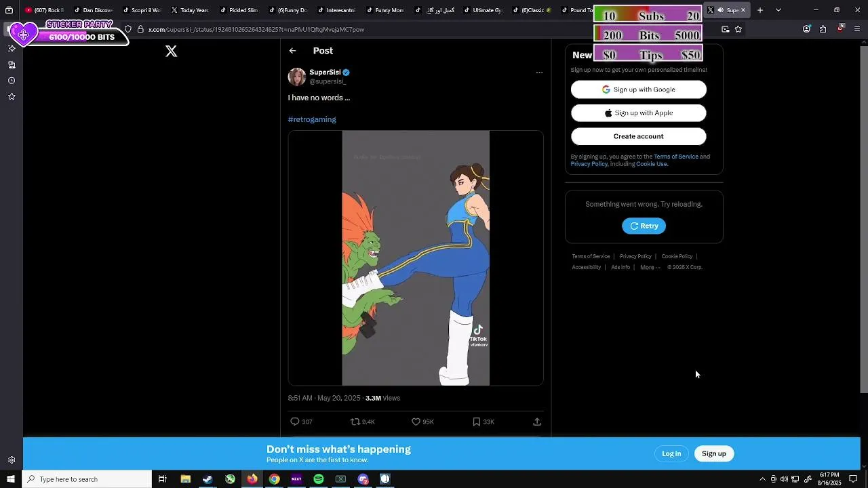Switch to the Today Years tab
Image resolution: width=868 pixels, height=488 pixels.
(190, 10)
